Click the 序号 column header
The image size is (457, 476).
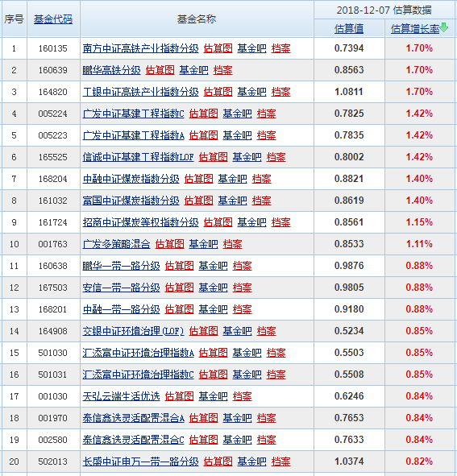coord(14,19)
